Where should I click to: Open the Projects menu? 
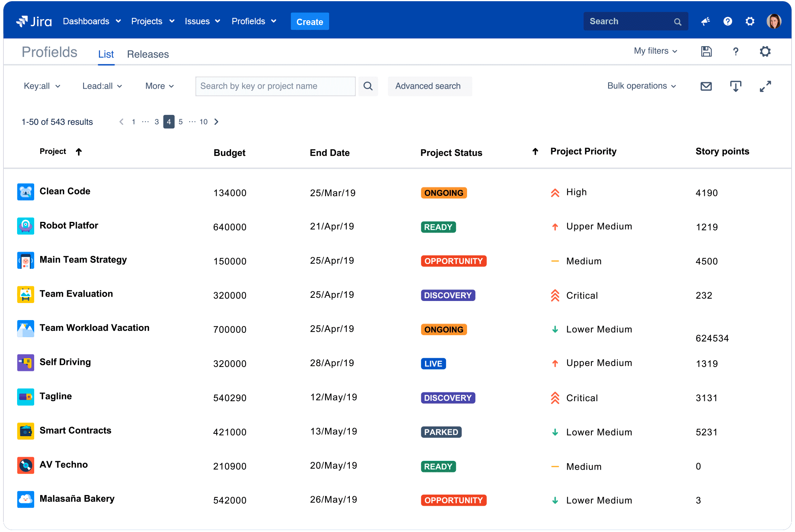coord(153,21)
